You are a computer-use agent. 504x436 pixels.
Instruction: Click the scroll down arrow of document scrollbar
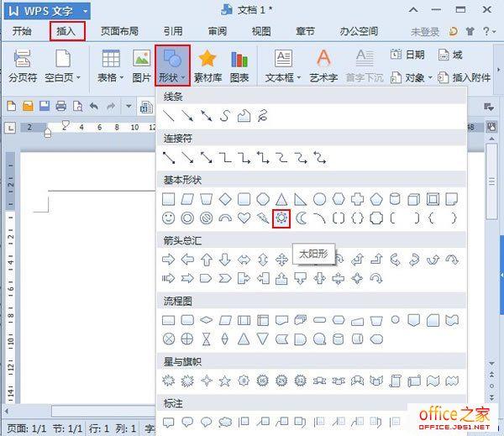491,363
